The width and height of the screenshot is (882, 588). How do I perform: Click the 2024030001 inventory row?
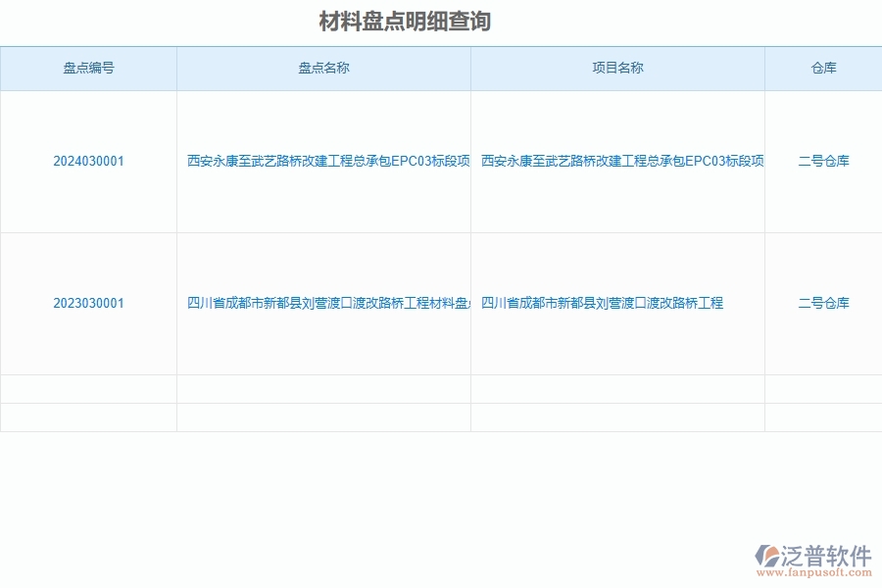(441, 162)
